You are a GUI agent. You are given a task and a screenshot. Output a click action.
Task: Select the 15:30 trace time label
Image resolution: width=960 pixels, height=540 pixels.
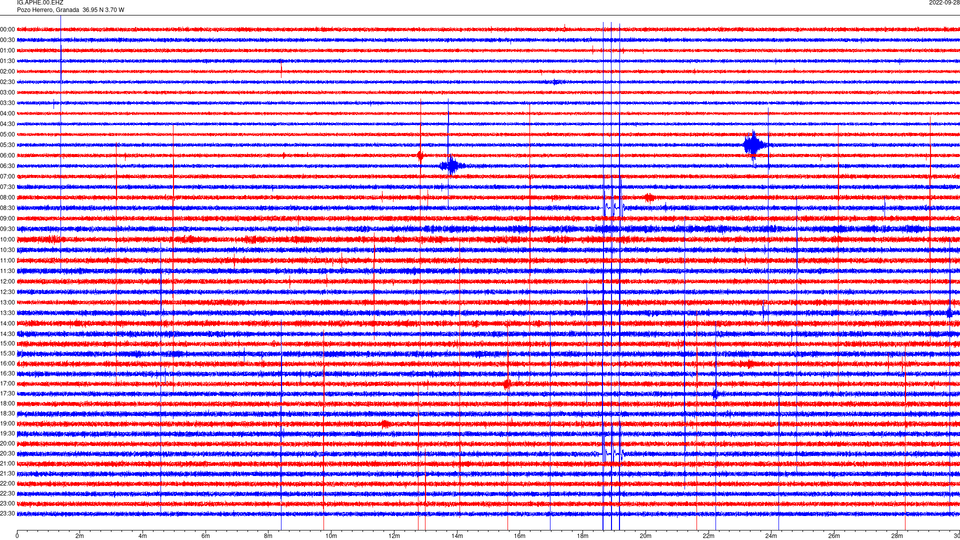click(7, 353)
